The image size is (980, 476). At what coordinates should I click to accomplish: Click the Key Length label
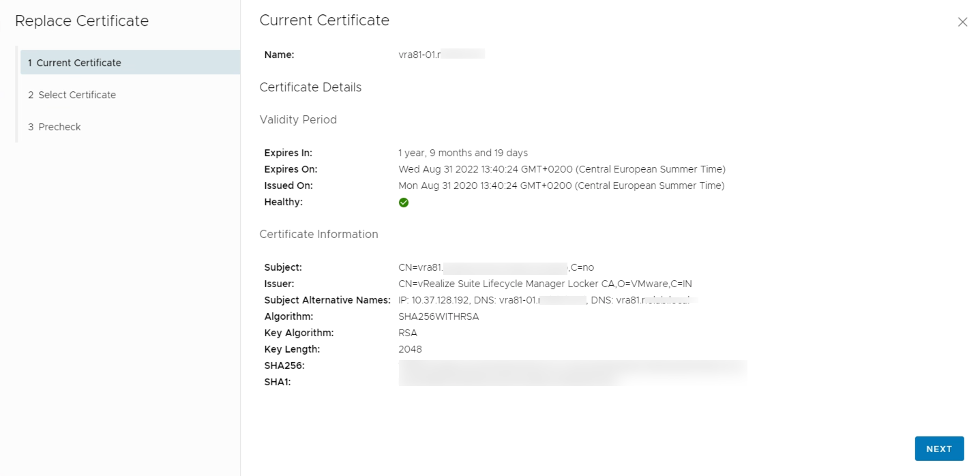coord(292,349)
